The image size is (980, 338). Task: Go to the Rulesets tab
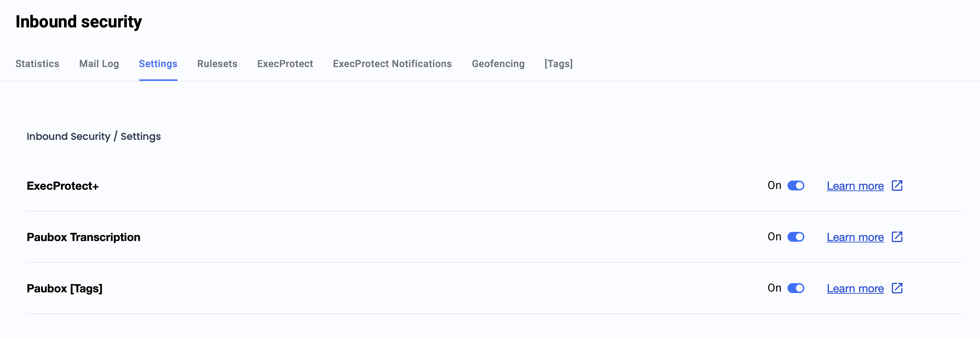click(217, 64)
